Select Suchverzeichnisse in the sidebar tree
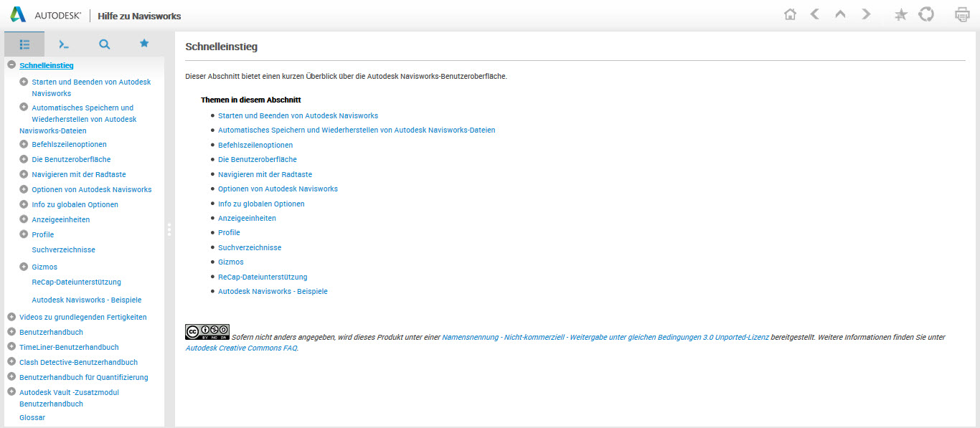The image size is (980, 428). [x=64, y=249]
